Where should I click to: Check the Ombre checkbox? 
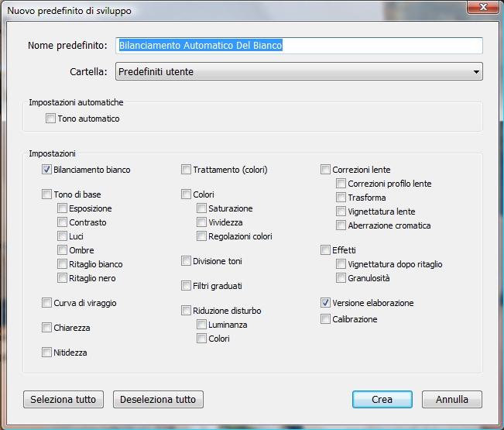(x=62, y=250)
